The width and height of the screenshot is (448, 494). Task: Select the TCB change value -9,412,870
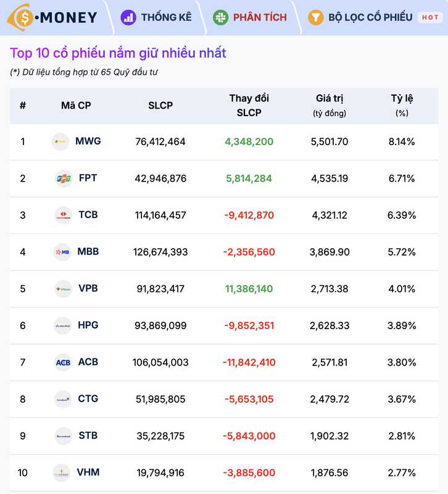[249, 216]
